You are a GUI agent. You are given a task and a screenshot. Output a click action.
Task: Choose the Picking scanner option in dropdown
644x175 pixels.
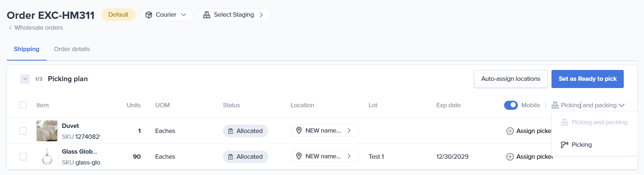[x=581, y=145]
